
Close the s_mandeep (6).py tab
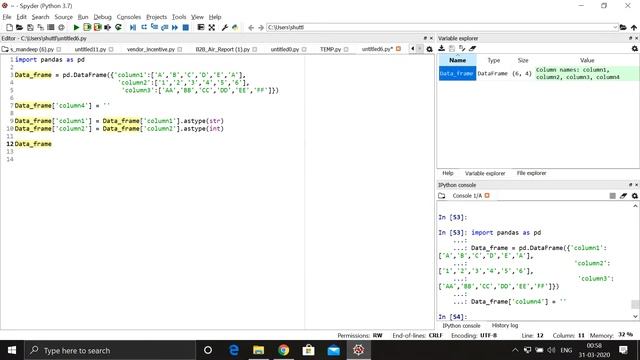(59, 49)
